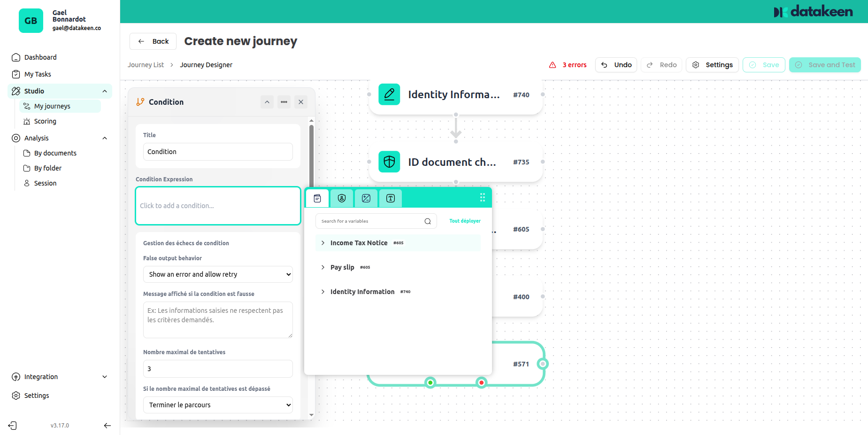Click the search magnifier in variables field

coord(428,221)
